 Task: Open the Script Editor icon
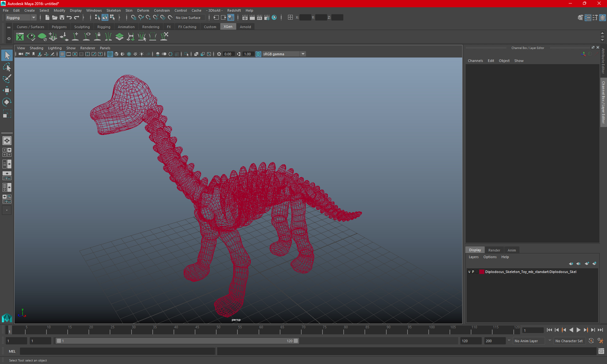tap(601, 351)
